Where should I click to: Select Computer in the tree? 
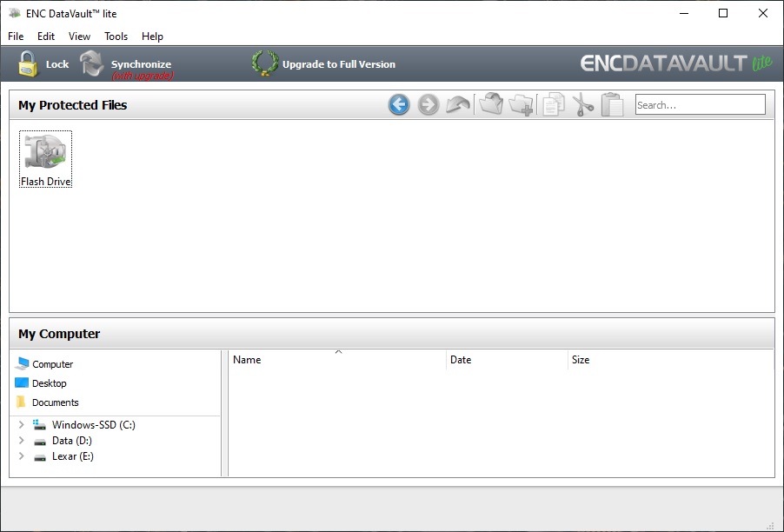[52, 364]
